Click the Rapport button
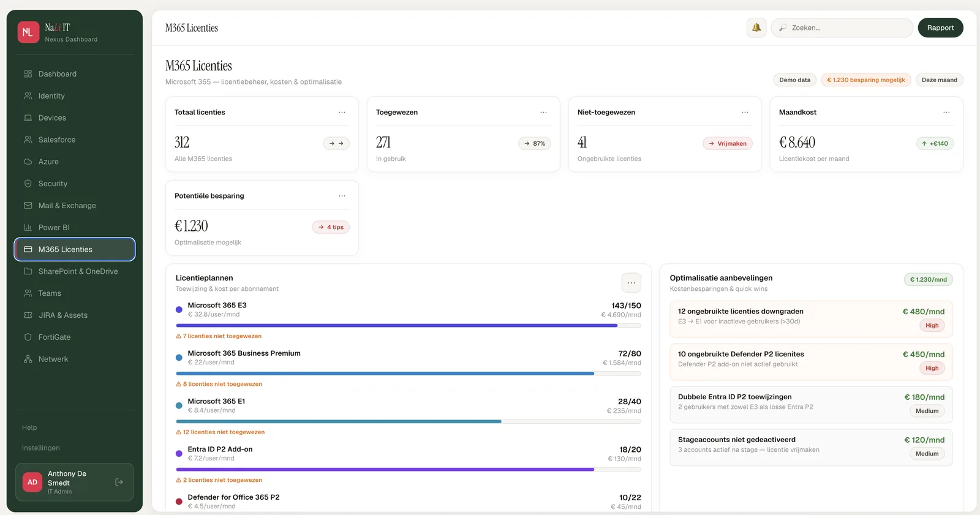This screenshot has width=980, height=515. (x=940, y=28)
